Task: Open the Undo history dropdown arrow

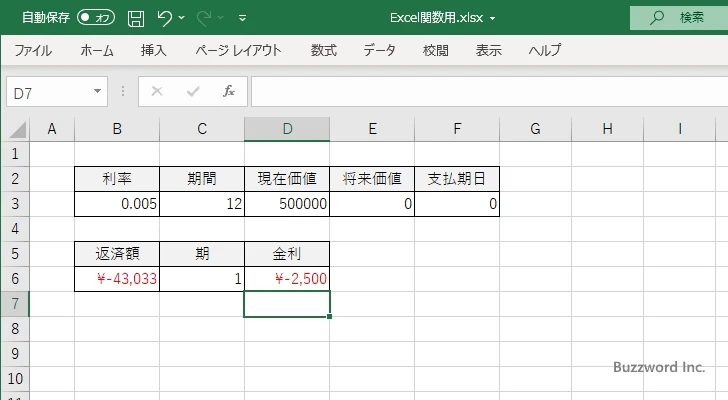Action: click(x=182, y=18)
